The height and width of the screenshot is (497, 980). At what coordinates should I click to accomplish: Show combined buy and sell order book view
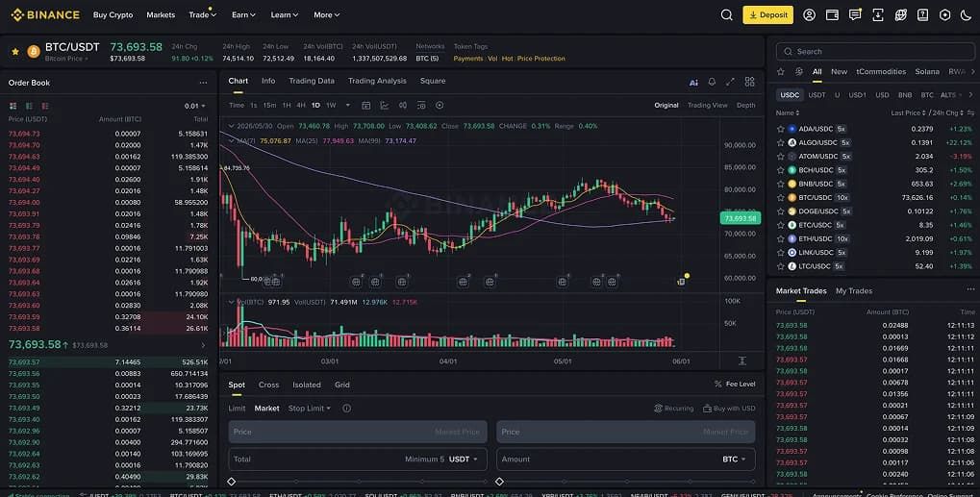(x=13, y=106)
